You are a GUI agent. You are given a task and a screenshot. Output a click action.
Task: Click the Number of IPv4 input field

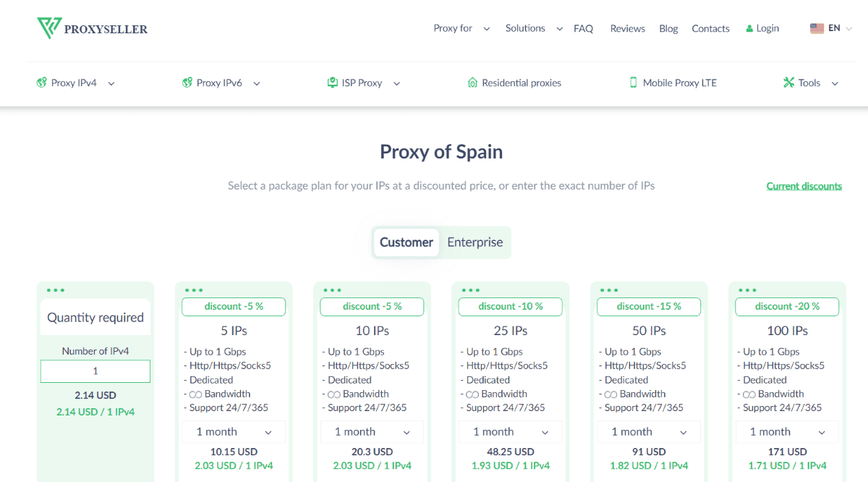point(95,371)
